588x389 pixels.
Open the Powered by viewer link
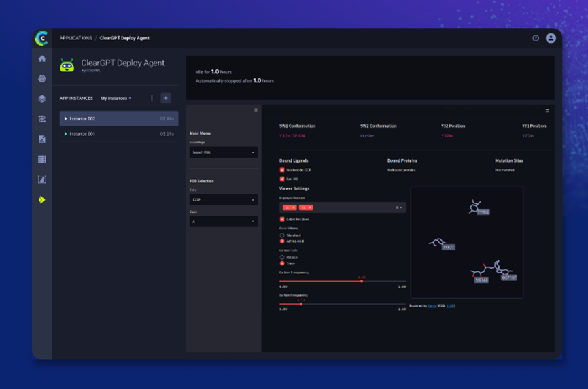click(432, 306)
